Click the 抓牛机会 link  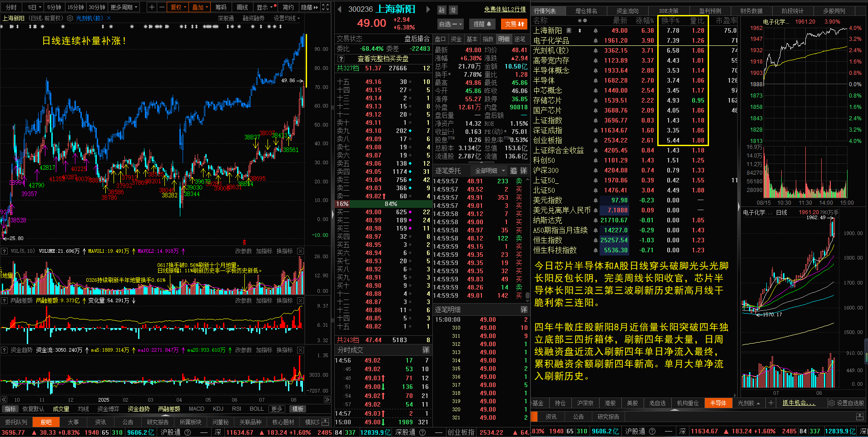799,403
